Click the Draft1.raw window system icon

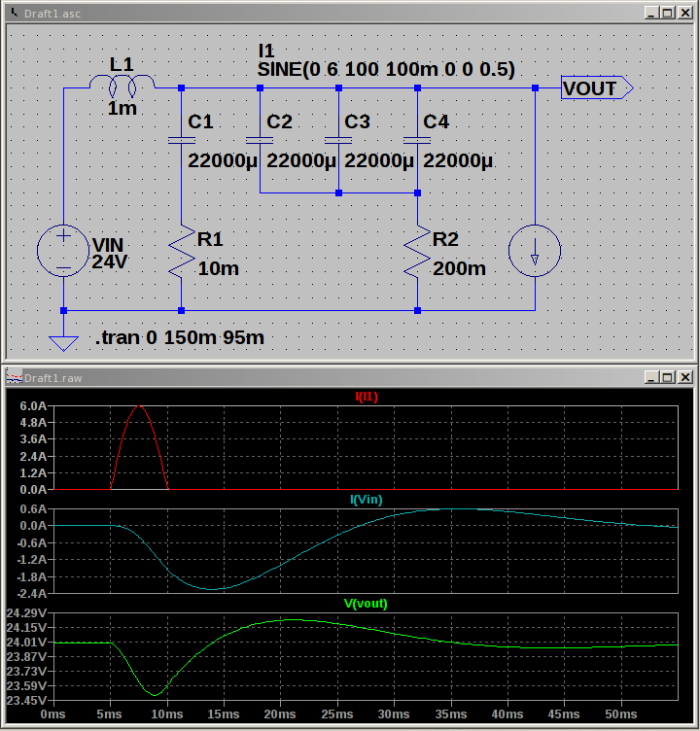(14, 377)
